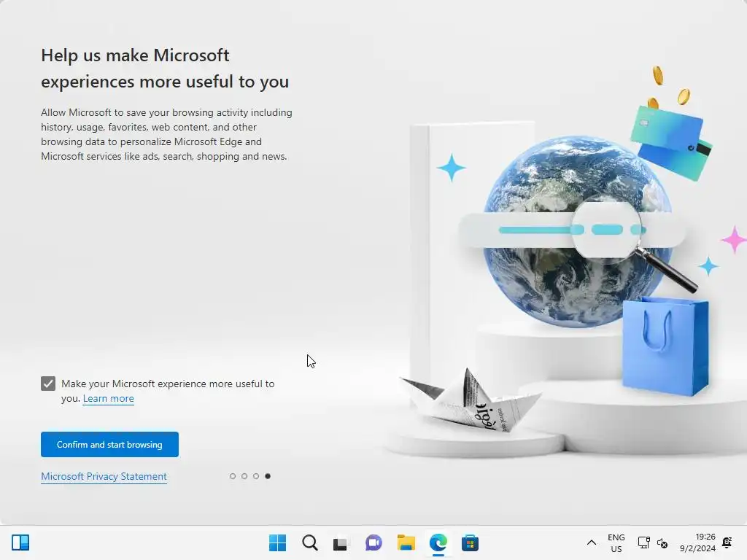Screen dimensions: 747x560
Task: Launch the Chat app from taskbar
Action: click(x=373, y=542)
